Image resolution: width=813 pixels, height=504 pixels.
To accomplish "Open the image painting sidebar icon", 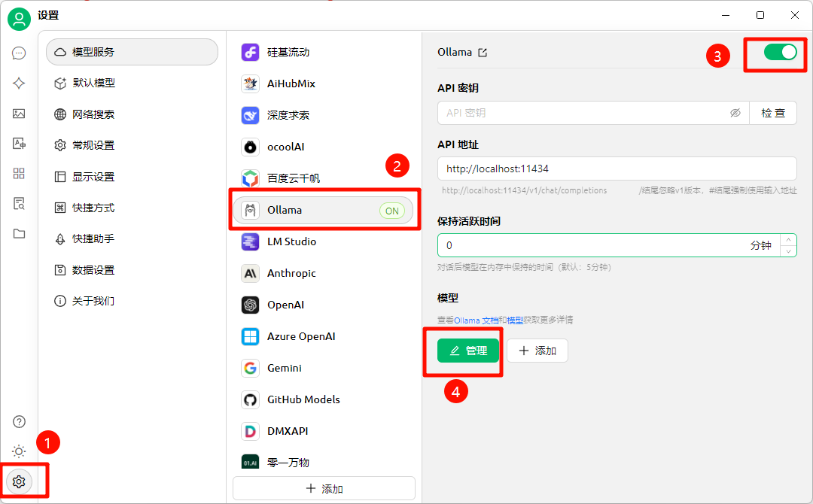I will tap(19, 114).
